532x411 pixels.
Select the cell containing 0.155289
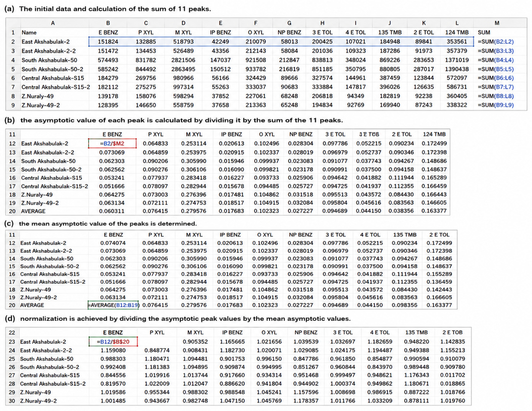pyautogui.click(x=439, y=274)
